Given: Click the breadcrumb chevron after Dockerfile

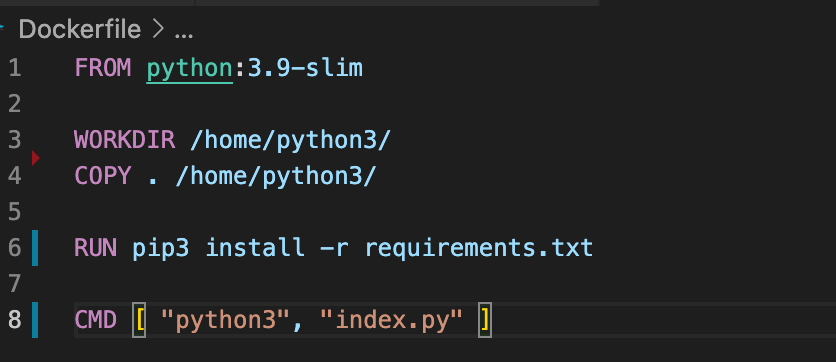Looking at the screenshot, I should [x=158, y=30].
